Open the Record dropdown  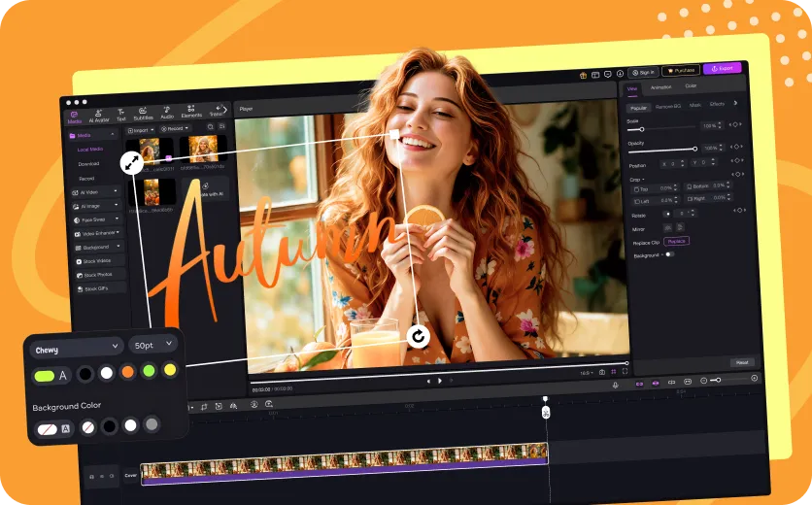pyautogui.click(x=175, y=128)
